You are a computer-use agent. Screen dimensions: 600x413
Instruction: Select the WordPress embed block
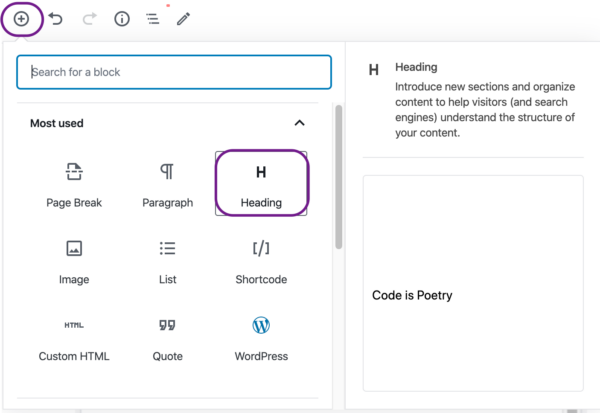261,338
